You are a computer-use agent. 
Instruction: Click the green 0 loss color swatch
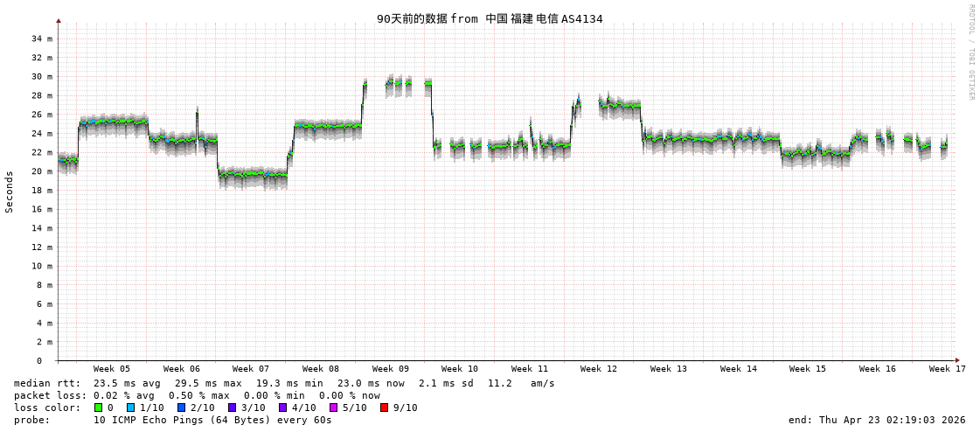(x=99, y=408)
